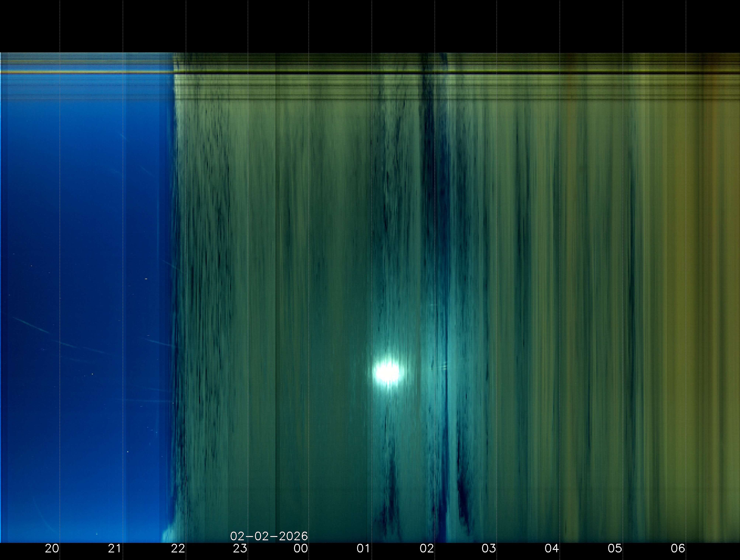The width and height of the screenshot is (740, 560).
Task: Click the orange horizontal line near the top
Action: click(x=87, y=72)
